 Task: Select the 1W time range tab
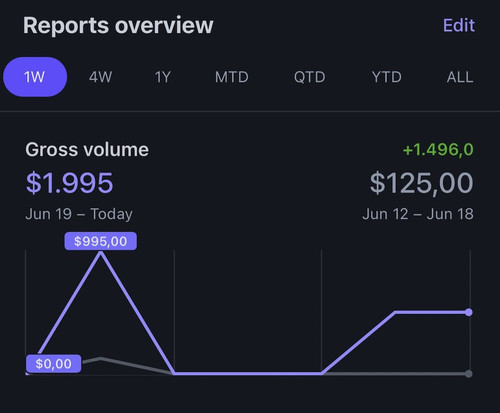click(x=35, y=77)
